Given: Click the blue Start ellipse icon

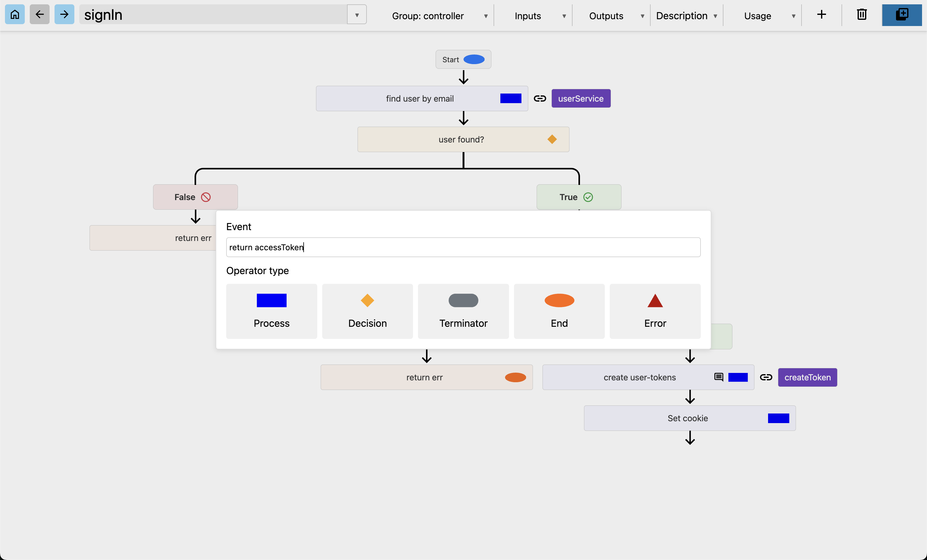Looking at the screenshot, I should tap(474, 59).
